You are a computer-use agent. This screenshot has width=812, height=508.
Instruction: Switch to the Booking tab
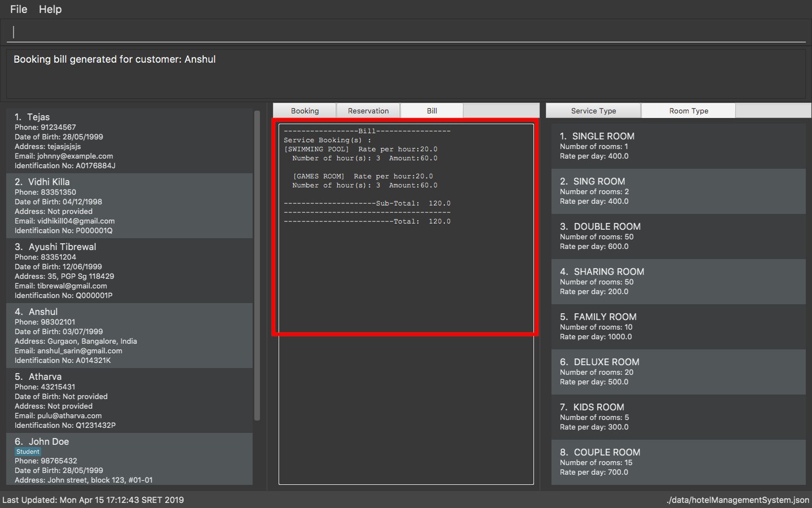[x=304, y=111]
